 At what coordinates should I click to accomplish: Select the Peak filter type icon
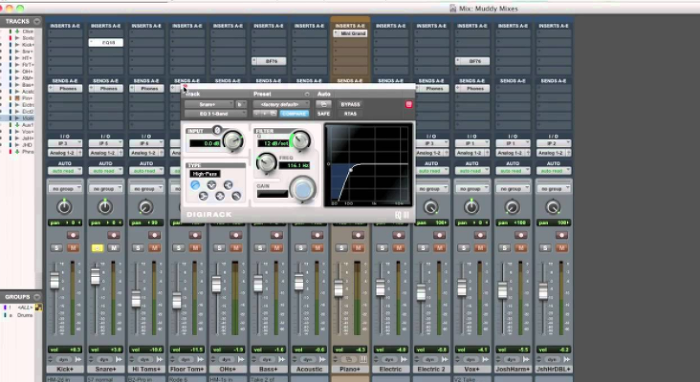(220, 195)
